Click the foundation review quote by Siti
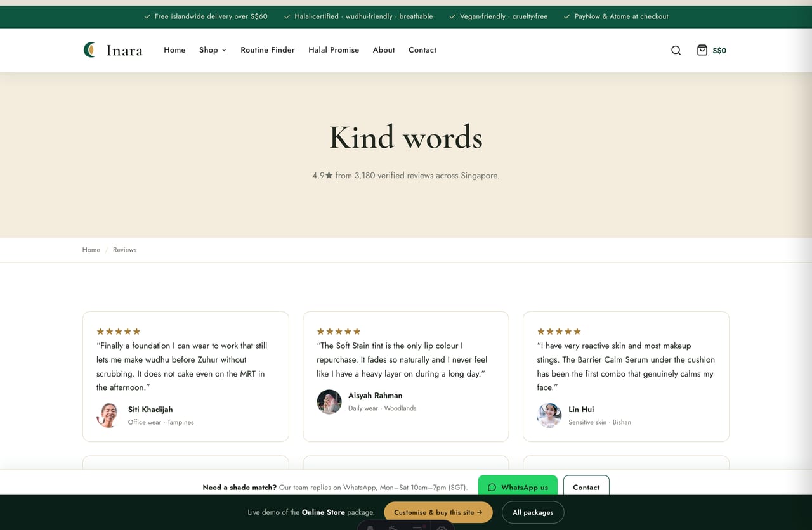This screenshot has width=812, height=530. [x=182, y=366]
